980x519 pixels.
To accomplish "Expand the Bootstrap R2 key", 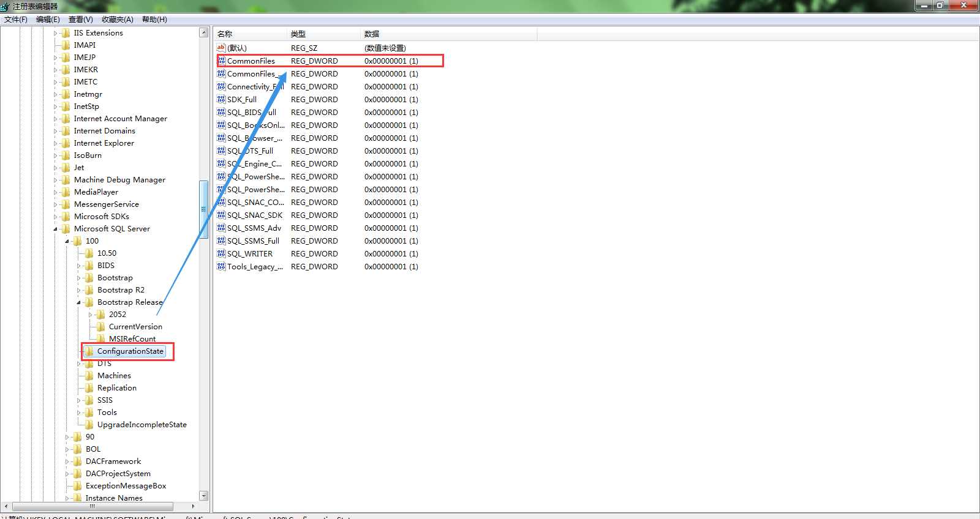I will 78,290.
